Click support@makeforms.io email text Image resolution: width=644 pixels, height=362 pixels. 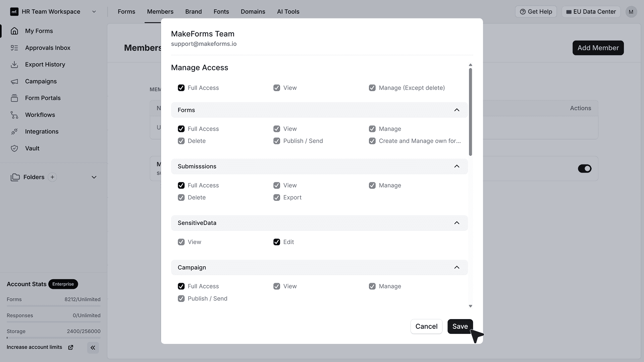tap(204, 44)
